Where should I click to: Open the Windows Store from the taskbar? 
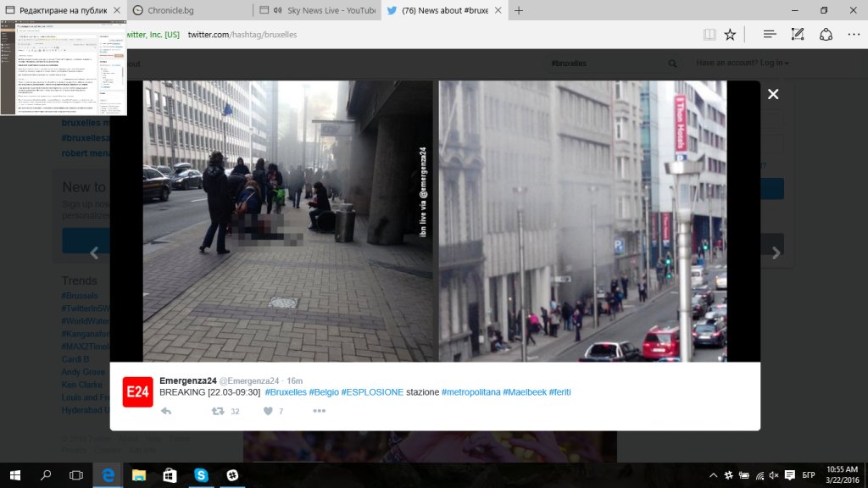pyautogui.click(x=170, y=475)
